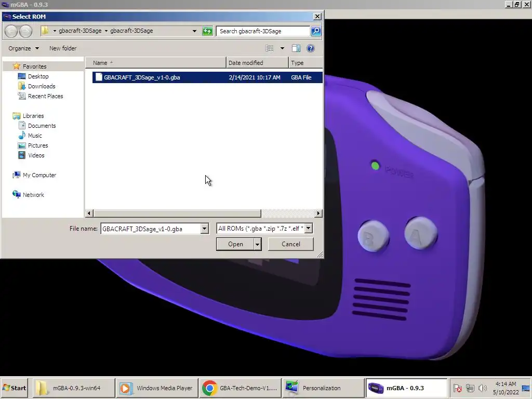The width and height of the screenshot is (532, 399).
Task: Click the horizontal scrollbar left arrow
Action: coord(89,213)
